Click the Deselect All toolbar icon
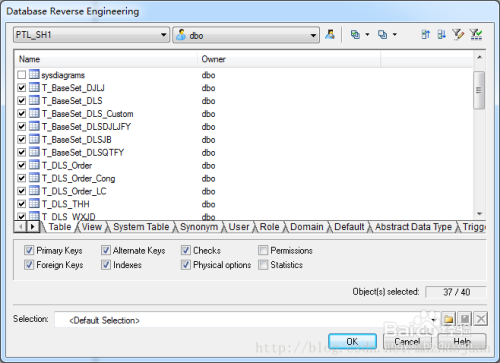The width and height of the screenshot is (500, 363). [x=383, y=34]
